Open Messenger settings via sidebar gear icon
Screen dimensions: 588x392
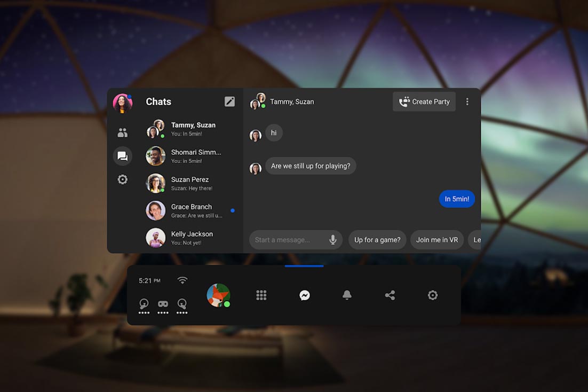(x=122, y=179)
